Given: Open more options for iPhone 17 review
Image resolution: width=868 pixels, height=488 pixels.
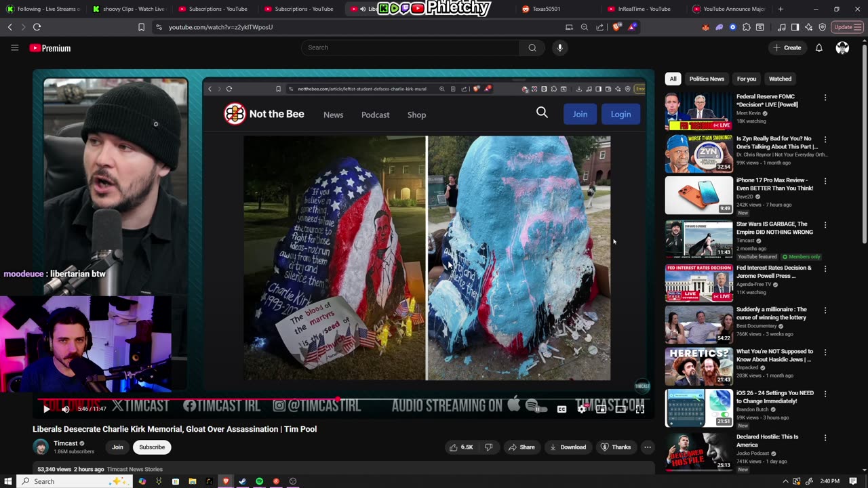Looking at the screenshot, I should coord(825,182).
